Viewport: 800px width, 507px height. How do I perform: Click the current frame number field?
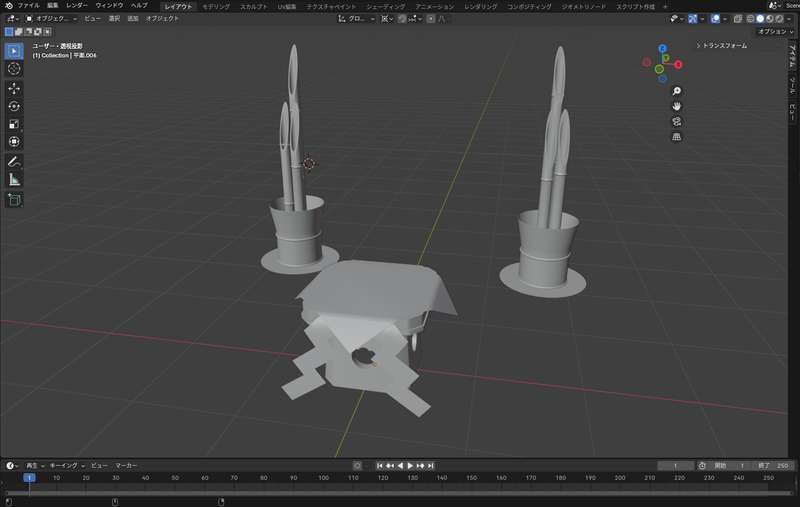pyautogui.click(x=677, y=465)
